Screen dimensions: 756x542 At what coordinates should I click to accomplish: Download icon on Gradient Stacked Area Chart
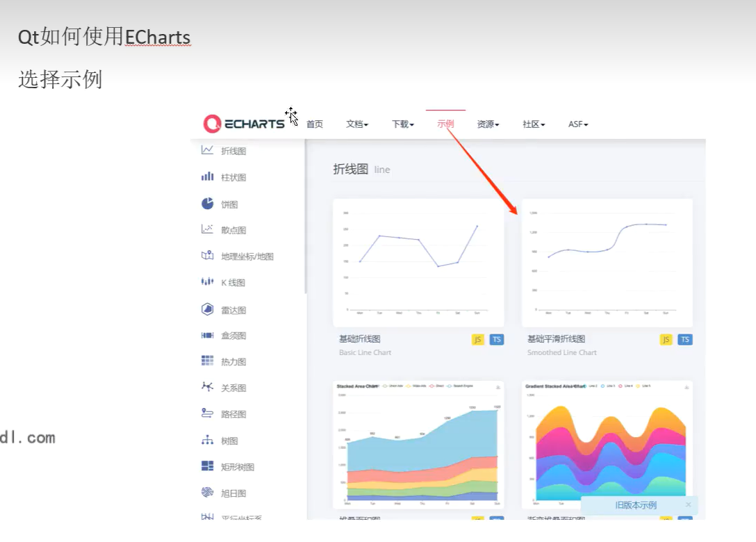tap(687, 387)
